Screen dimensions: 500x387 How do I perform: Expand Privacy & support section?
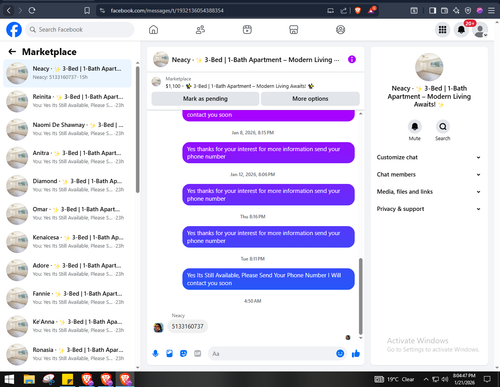point(429,209)
